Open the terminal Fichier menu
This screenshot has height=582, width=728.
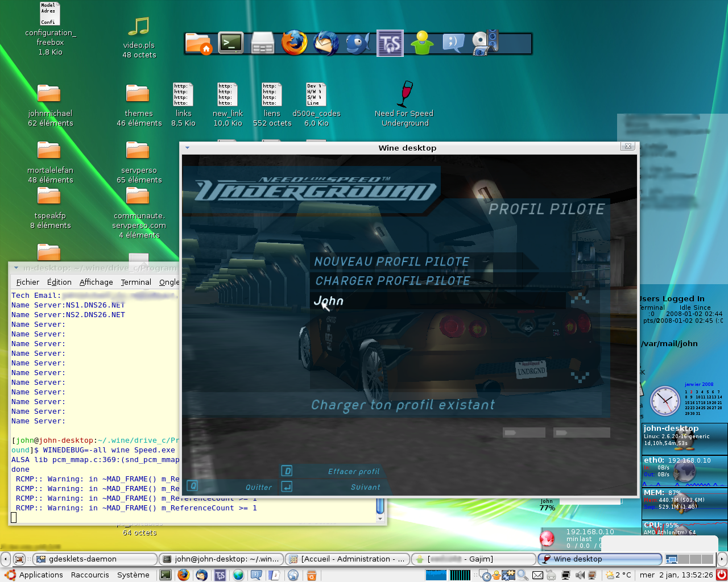click(x=28, y=282)
